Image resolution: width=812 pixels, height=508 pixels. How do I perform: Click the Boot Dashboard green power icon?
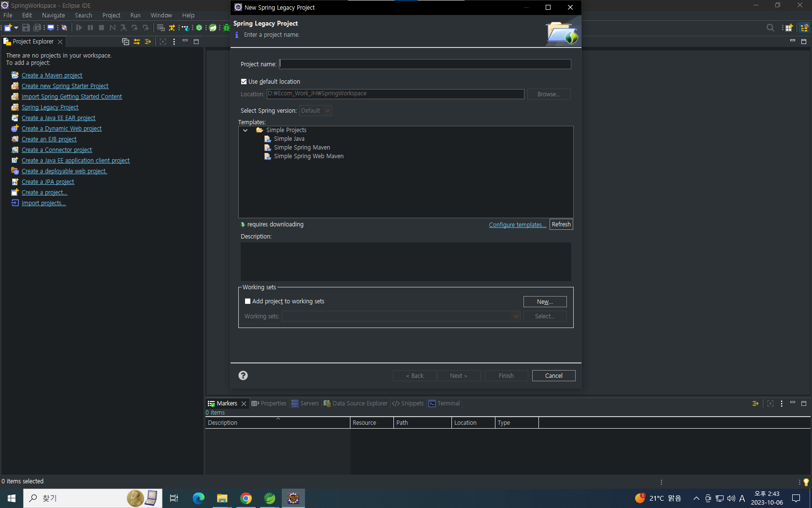[199, 28]
